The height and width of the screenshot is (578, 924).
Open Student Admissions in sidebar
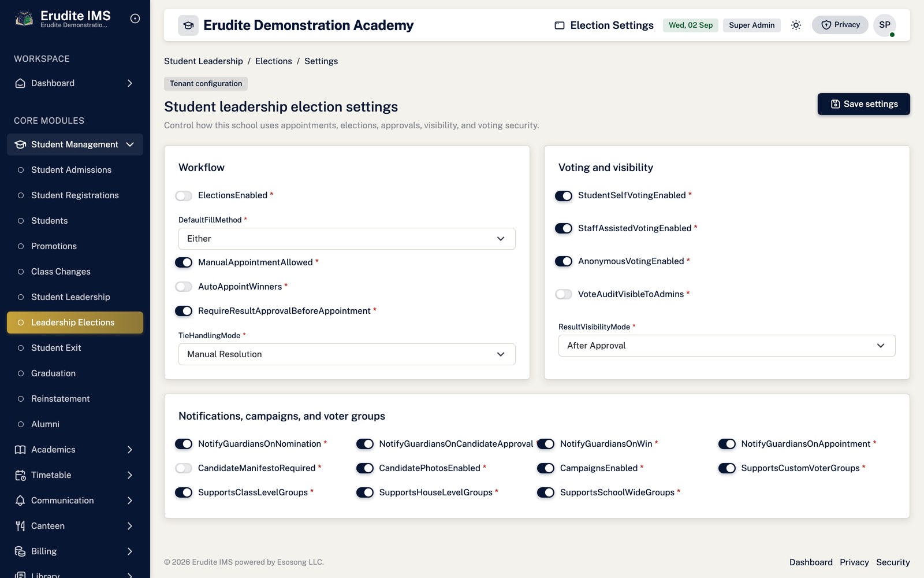(x=75, y=170)
